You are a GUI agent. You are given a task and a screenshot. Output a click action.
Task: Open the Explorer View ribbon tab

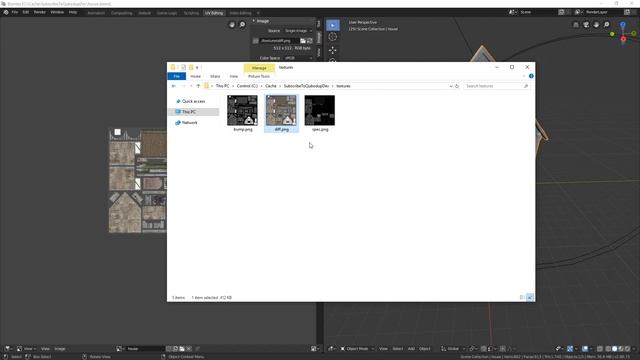click(x=233, y=76)
